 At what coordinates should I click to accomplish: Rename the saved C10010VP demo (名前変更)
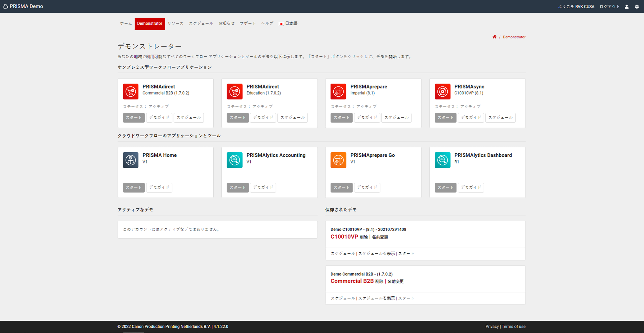coord(380,237)
